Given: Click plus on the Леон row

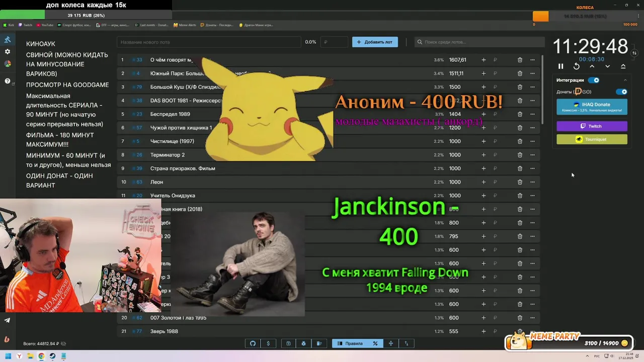Looking at the screenshot, I should [484, 182].
